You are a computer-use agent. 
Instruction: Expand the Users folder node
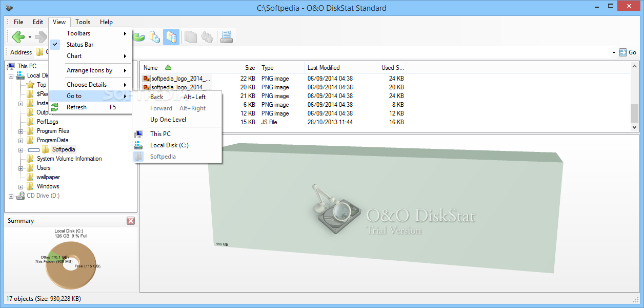[x=21, y=168]
